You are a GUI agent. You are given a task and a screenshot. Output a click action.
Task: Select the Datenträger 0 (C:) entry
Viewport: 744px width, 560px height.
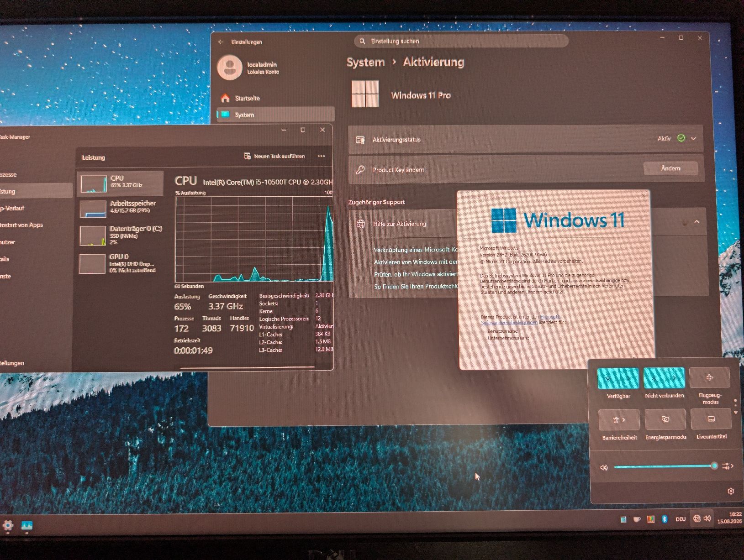tap(121, 236)
